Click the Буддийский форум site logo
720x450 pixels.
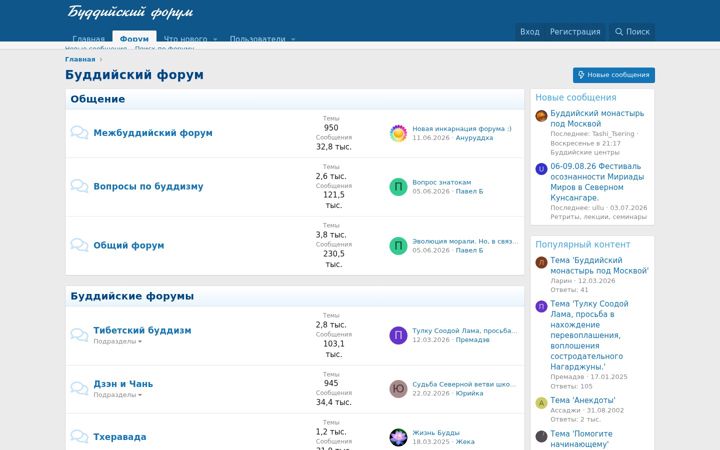pos(130,13)
